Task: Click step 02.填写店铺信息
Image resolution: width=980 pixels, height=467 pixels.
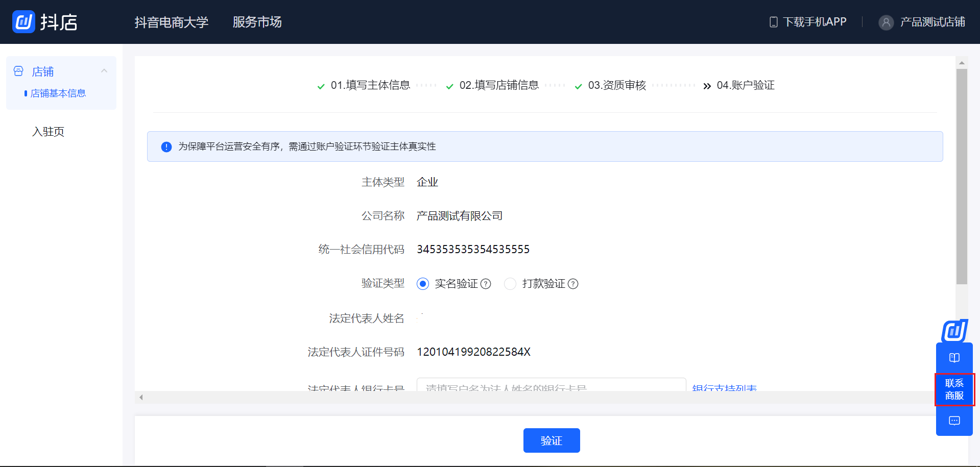Action: pos(499,85)
